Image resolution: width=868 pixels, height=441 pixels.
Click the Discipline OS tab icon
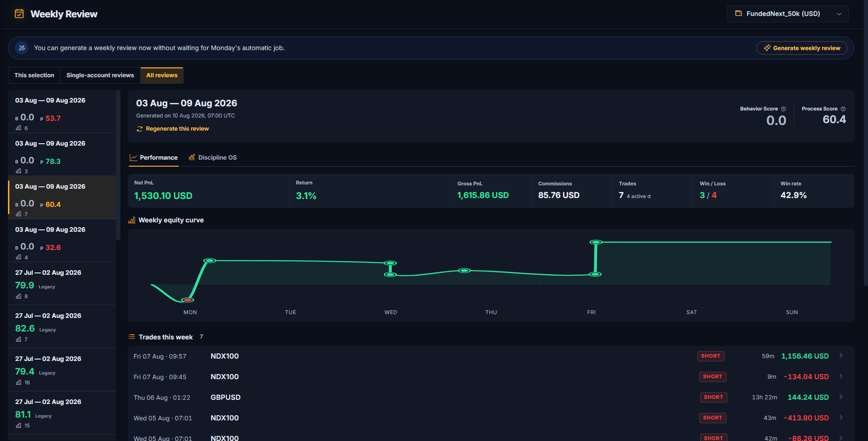point(192,157)
